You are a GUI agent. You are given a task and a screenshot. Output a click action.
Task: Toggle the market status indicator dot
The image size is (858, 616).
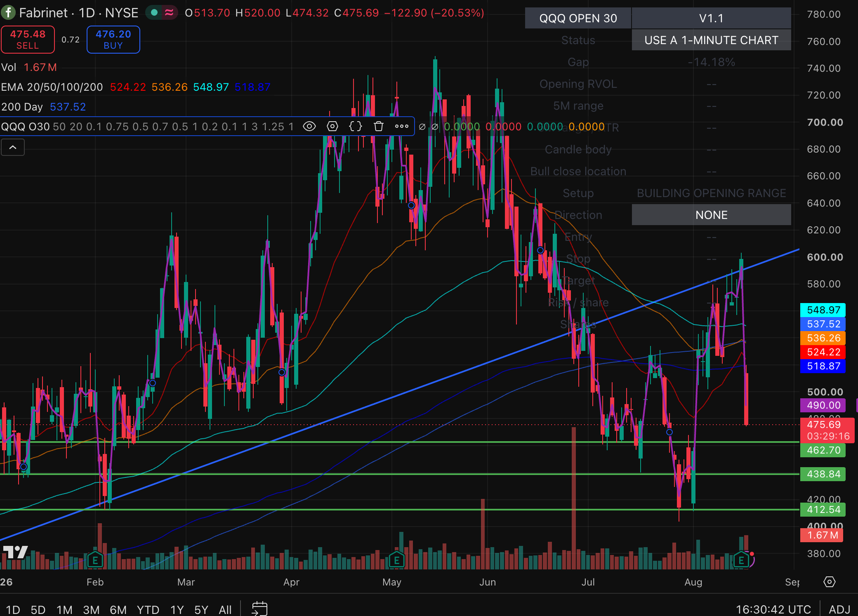pos(154,13)
